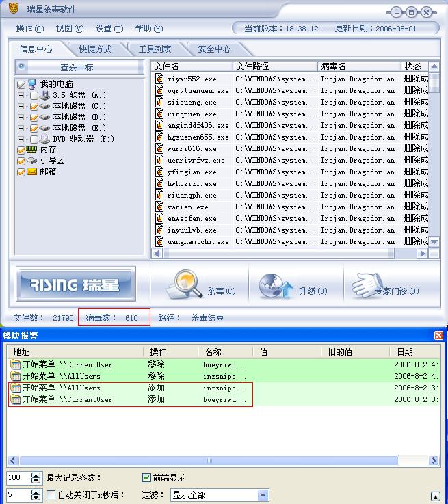Uncheck the 本地磁盘 (C:) checkbox
The width and height of the screenshot is (448, 504).
point(34,107)
